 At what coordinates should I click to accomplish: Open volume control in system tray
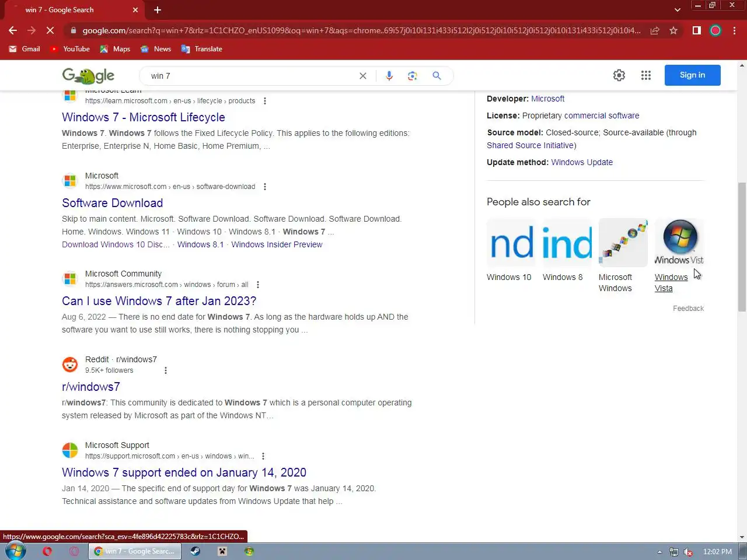click(x=689, y=552)
